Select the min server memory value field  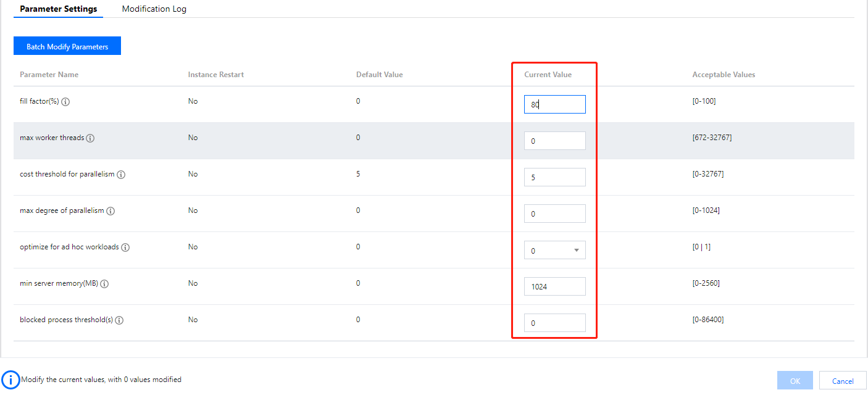(x=554, y=286)
